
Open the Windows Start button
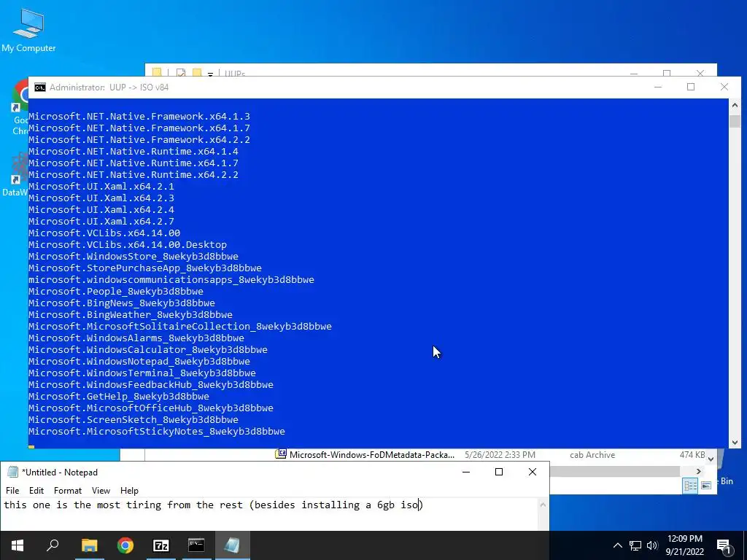[x=18, y=545]
